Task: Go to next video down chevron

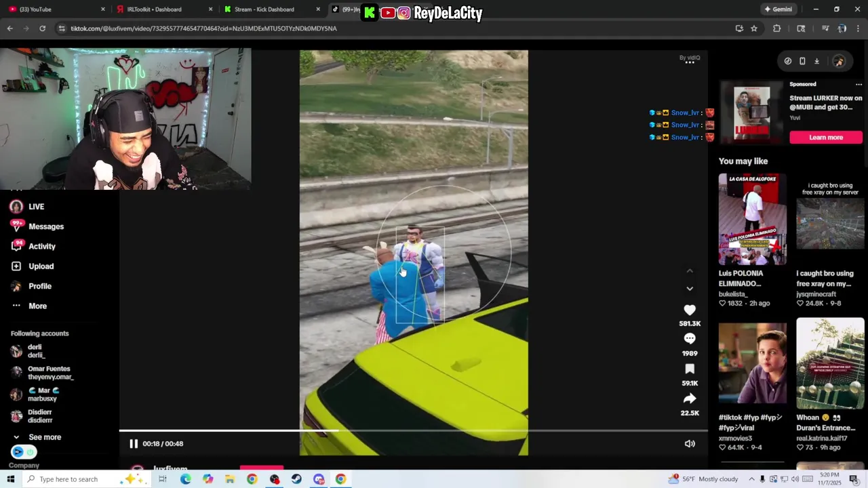Action: 690,289
